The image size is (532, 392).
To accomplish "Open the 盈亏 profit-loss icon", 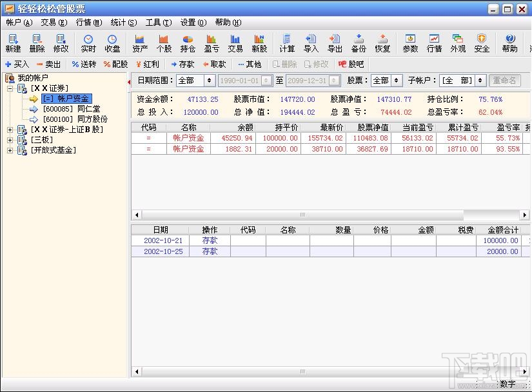I will [212, 43].
